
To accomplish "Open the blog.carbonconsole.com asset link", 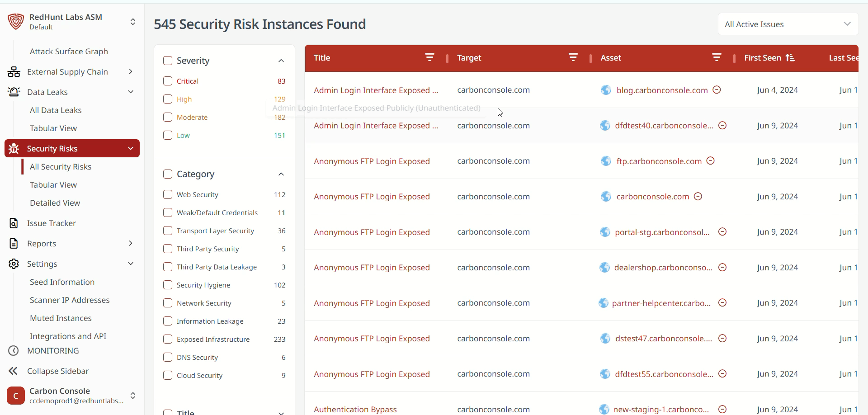I will [662, 90].
